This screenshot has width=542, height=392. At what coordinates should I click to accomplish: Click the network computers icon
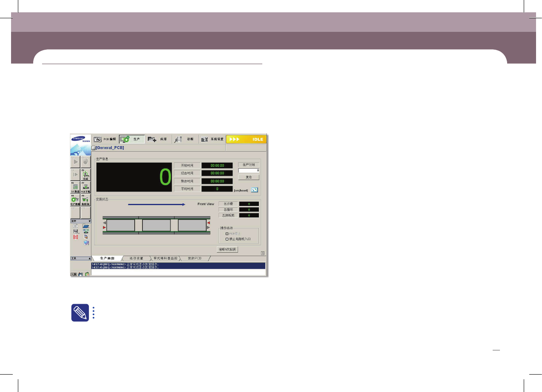coord(86,243)
